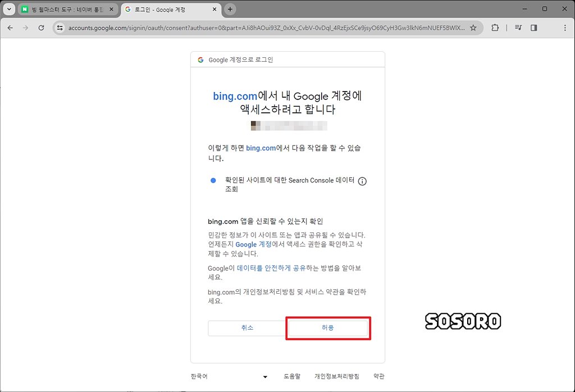Open the tab search dropdown arrow
Viewport: 575px width, 392px height.
point(9,9)
